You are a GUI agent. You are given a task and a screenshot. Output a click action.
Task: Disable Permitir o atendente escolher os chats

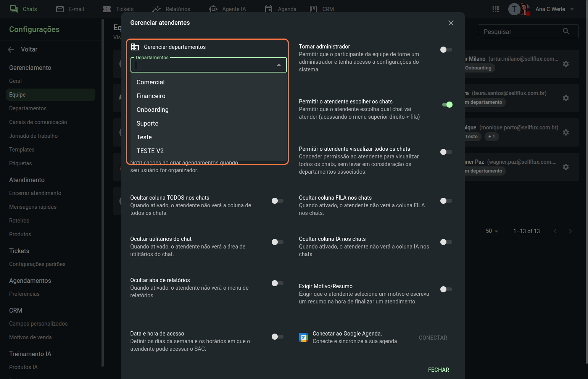click(447, 105)
